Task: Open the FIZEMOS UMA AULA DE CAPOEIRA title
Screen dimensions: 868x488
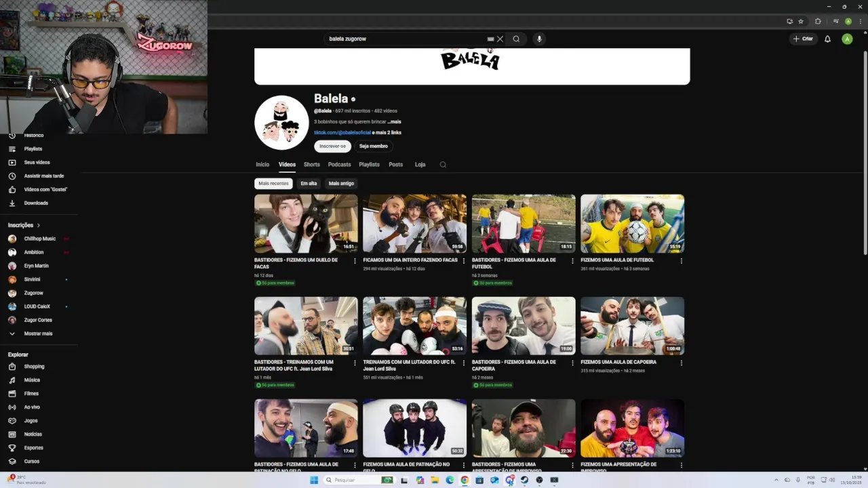Action: 618,363
